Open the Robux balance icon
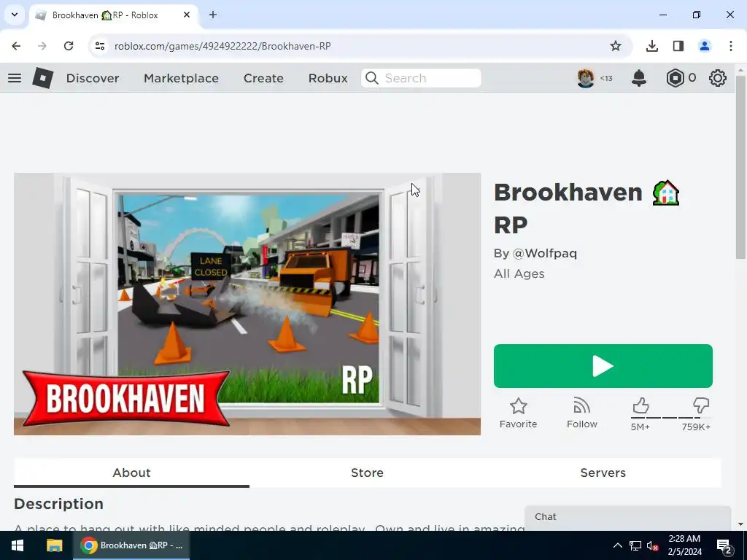The height and width of the screenshot is (560, 747). [675, 78]
